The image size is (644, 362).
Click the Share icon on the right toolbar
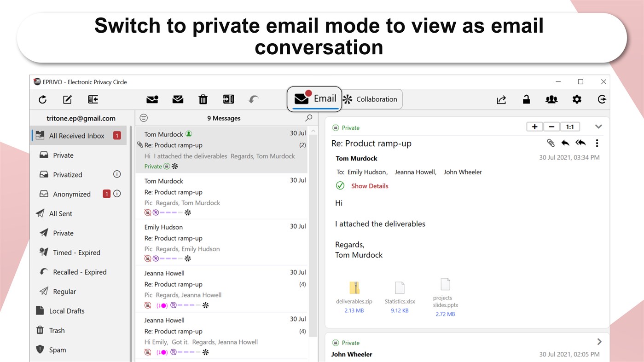point(501,99)
